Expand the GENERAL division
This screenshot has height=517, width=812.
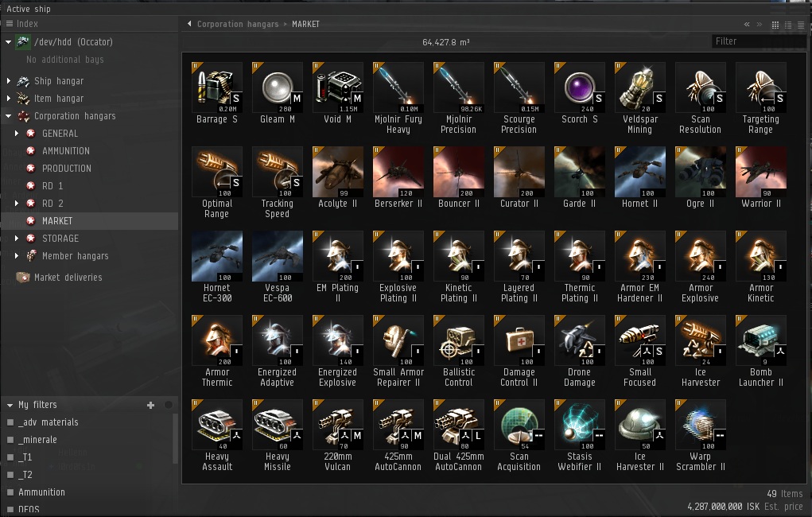[x=17, y=134]
